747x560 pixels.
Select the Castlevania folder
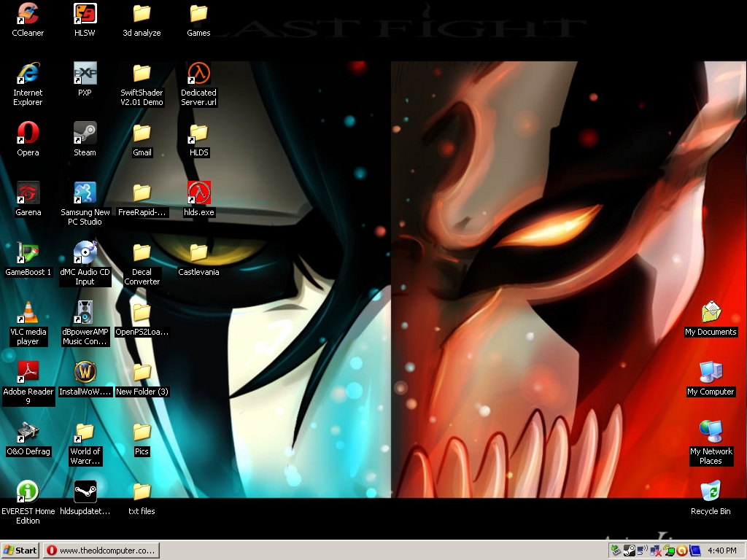(198, 253)
